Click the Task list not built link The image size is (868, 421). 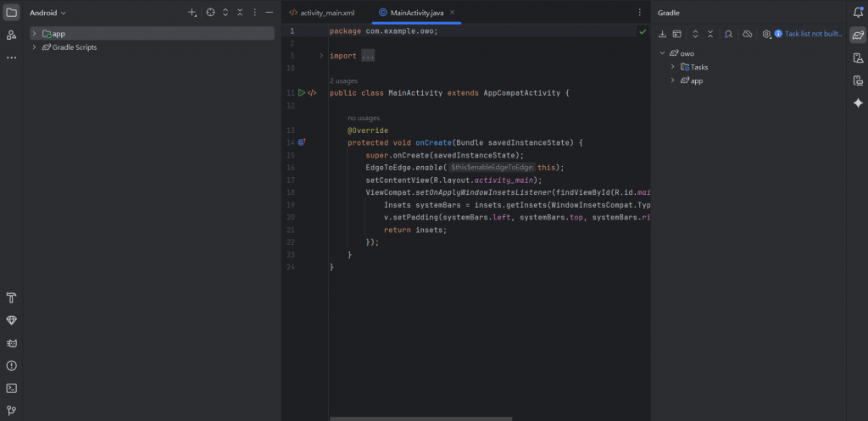[x=813, y=34]
